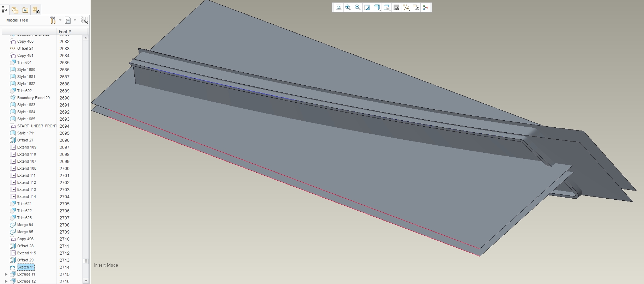The height and width of the screenshot is (284, 644).
Task: Select the Extend 109 feature
Action: pos(27,147)
